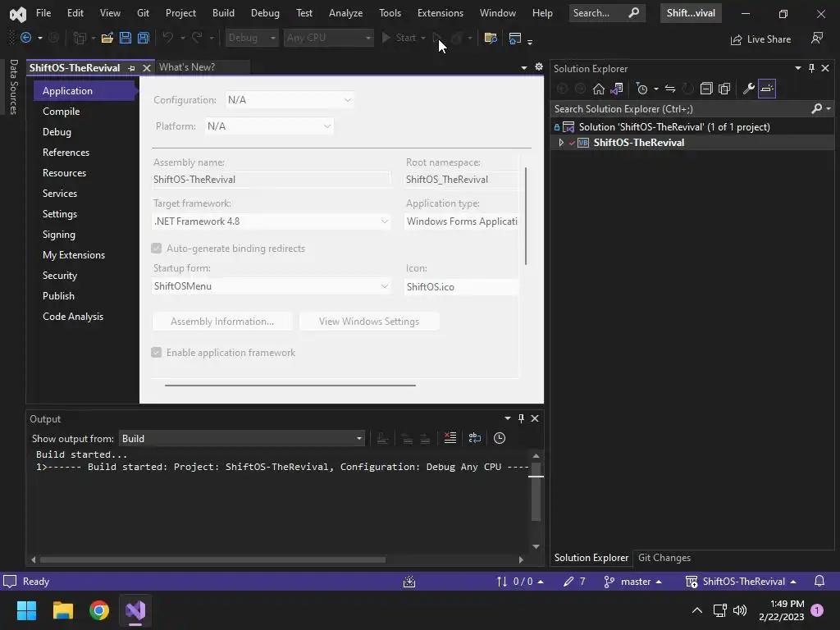
Task: Pin the ShiftOS-TheRevival document tab
Action: click(132, 68)
